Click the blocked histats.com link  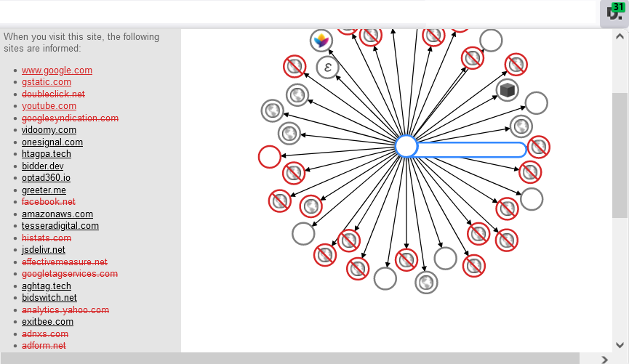pyautogui.click(x=47, y=238)
